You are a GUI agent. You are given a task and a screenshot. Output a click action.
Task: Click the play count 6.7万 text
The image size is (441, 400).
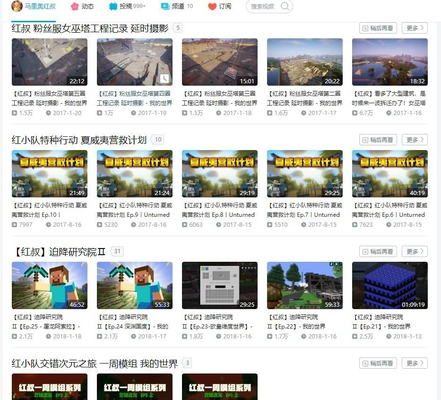pos(366,113)
